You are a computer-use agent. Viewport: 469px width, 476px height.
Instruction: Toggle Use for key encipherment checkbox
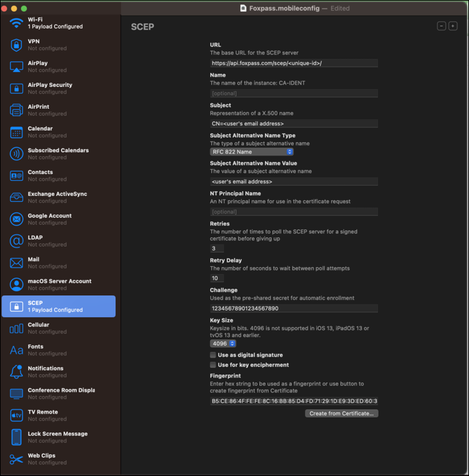pos(213,365)
